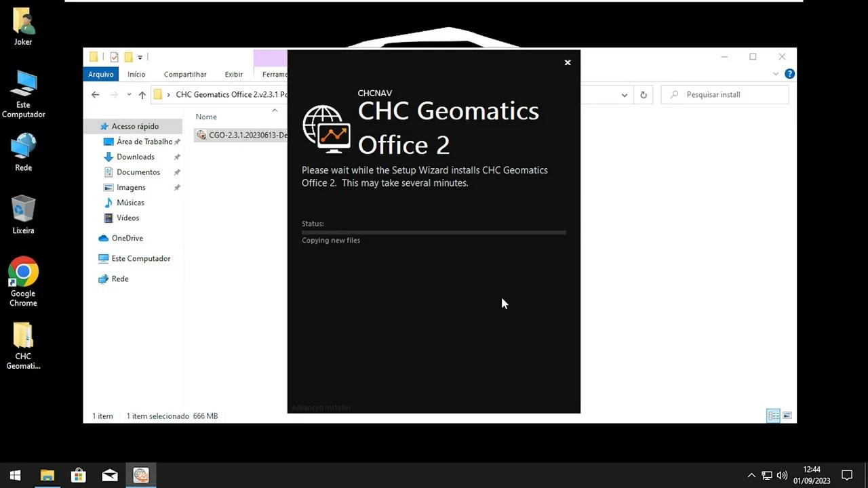Select Acesso rápido in the navigation pane
This screenshot has width=868, height=488.
(134, 126)
